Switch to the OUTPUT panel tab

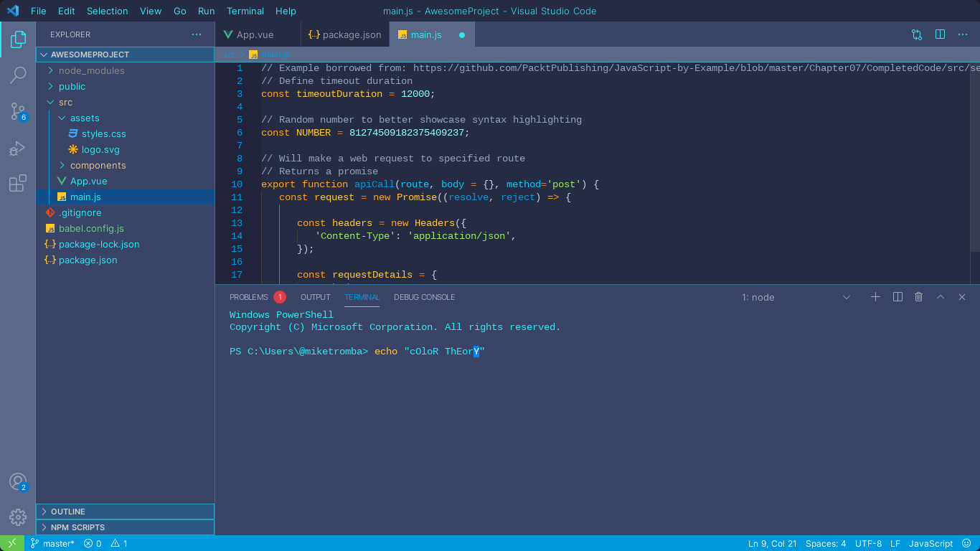click(x=316, y=297)
